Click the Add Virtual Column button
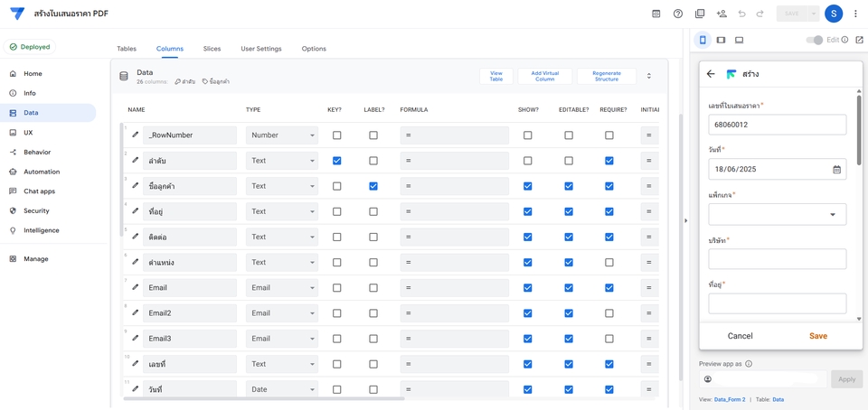868x410 pixels. (x=544, y=76)
